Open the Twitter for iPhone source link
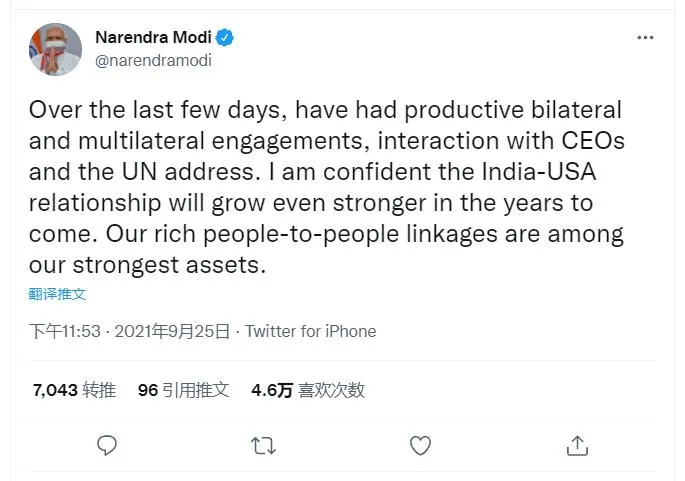The width and height of the screenshot is (685, 481). 310,331
